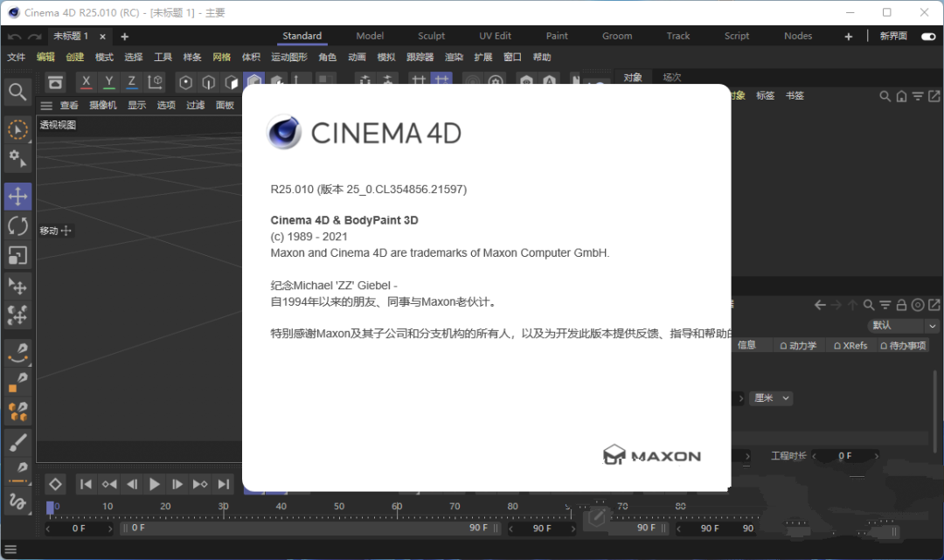Open the 动力学 dynamics tab
944x560 pixels.
pos(798,345)
